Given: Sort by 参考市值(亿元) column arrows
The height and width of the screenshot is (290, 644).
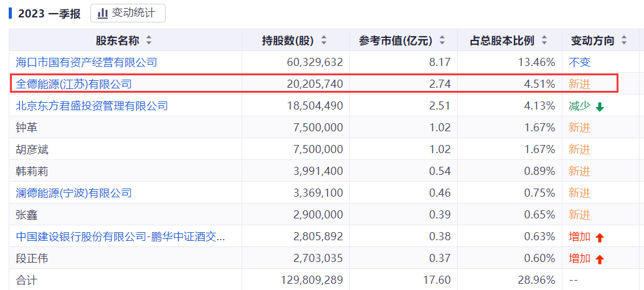Looking at the screenshot, I should coord(442,40).
